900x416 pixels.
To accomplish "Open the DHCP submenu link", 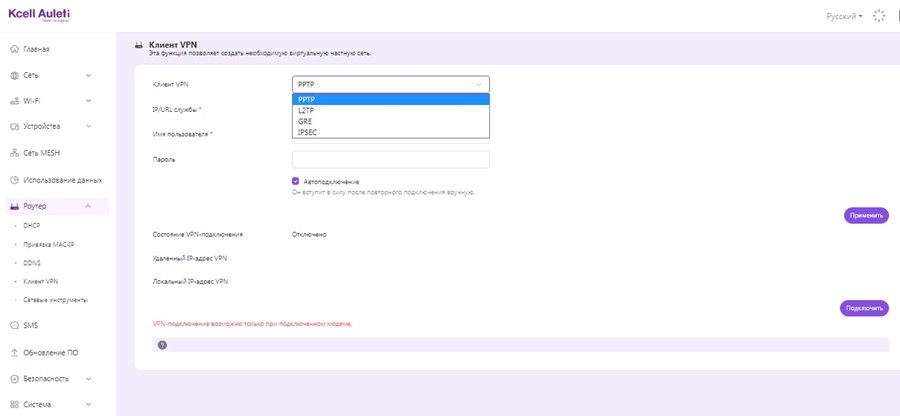I will (32, 226).
